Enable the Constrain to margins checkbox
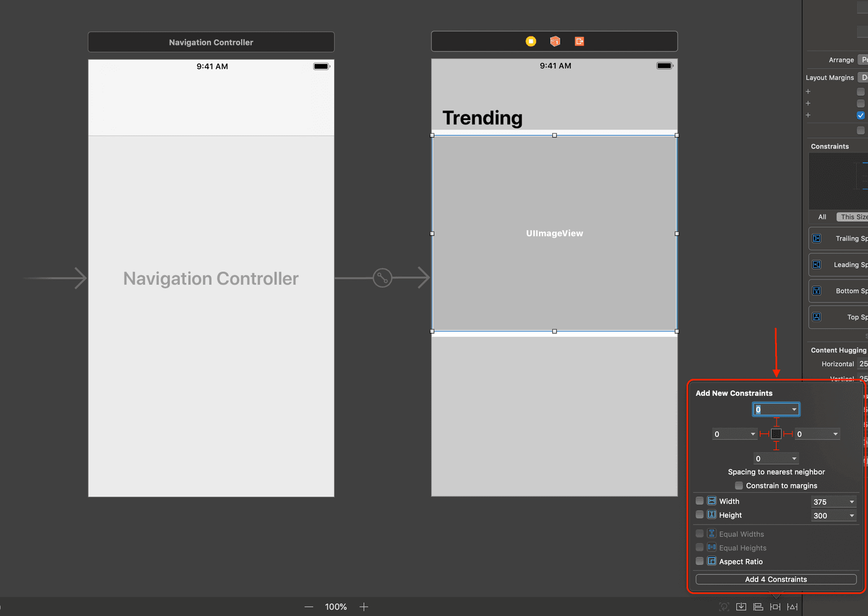This screenshot has width=868, height=616. pos(739,486)
